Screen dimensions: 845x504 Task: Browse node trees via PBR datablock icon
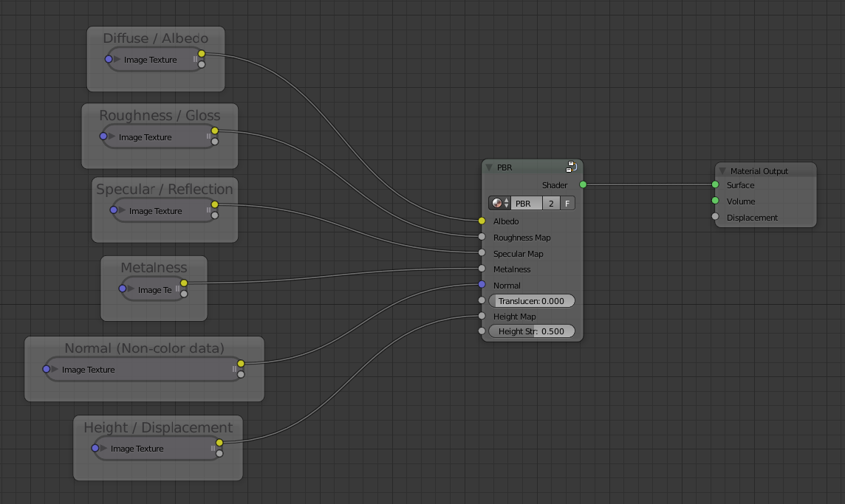pyautogui.click(x=499, y=204)
